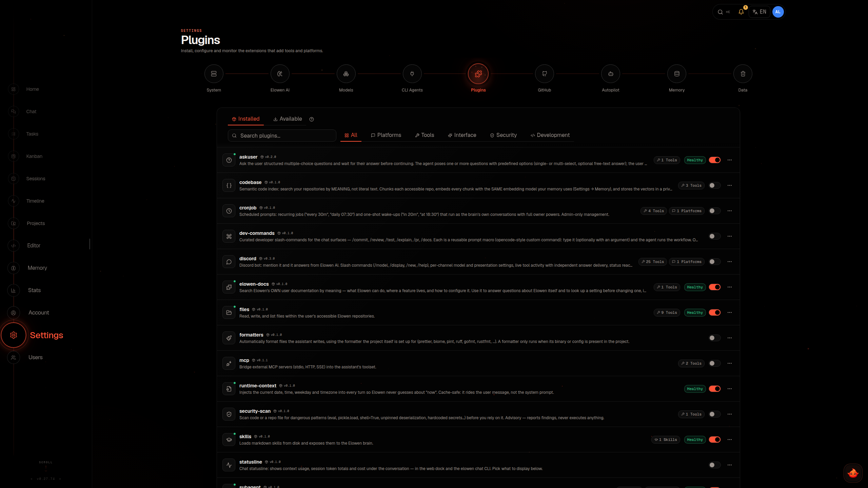Image resolution: width=868 pixels, height=488 pixels.
Task: Click the help icon beside Available
Action: coord(312,119)
